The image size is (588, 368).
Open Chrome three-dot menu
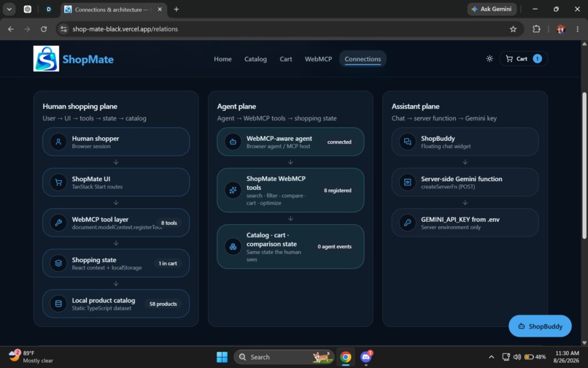pos(577,29)
